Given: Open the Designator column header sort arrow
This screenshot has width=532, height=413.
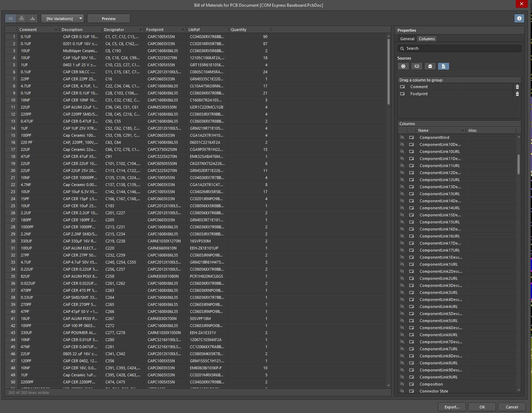Looking at the screenshot, I should (x=141, y=30).
